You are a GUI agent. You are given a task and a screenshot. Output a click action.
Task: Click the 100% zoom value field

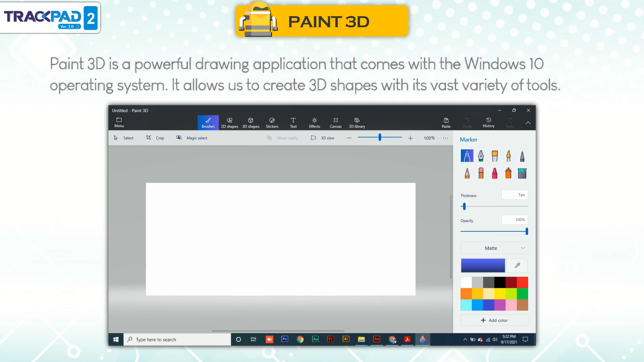[x=429, y=138]
